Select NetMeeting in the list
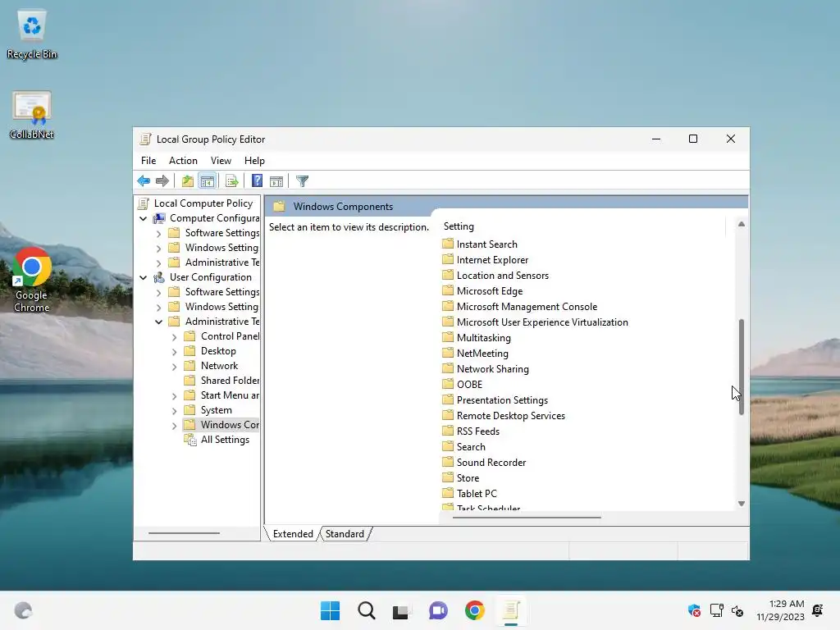Image resolution: width=840 pixels, height=630 pixels. tap(482, 353)
